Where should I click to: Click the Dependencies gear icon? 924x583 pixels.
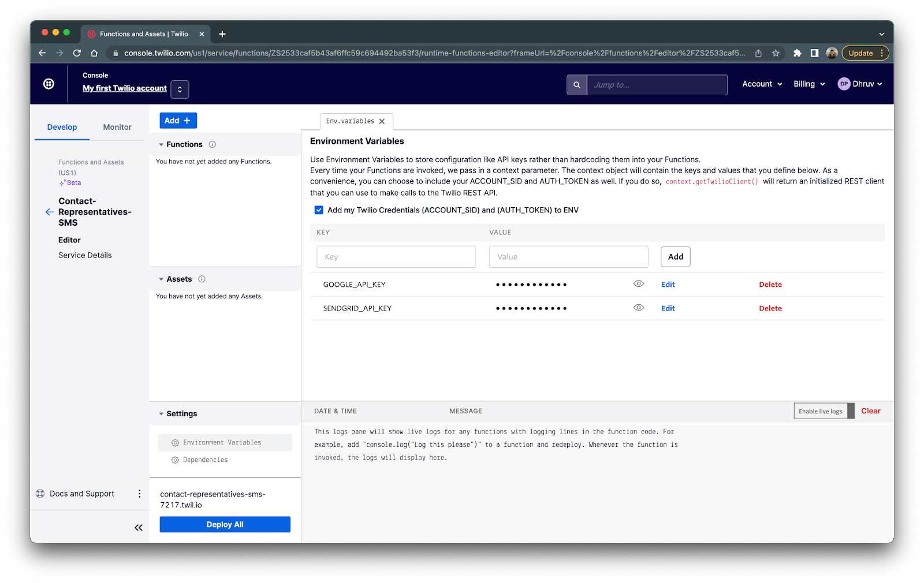point(175,460)
